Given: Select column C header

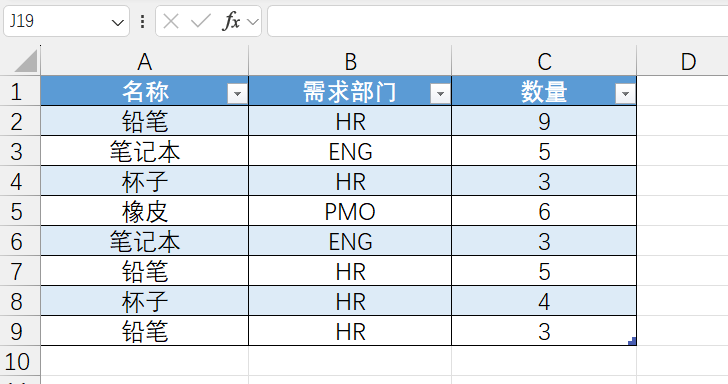Looking at the screenshot, I should 544,61.
